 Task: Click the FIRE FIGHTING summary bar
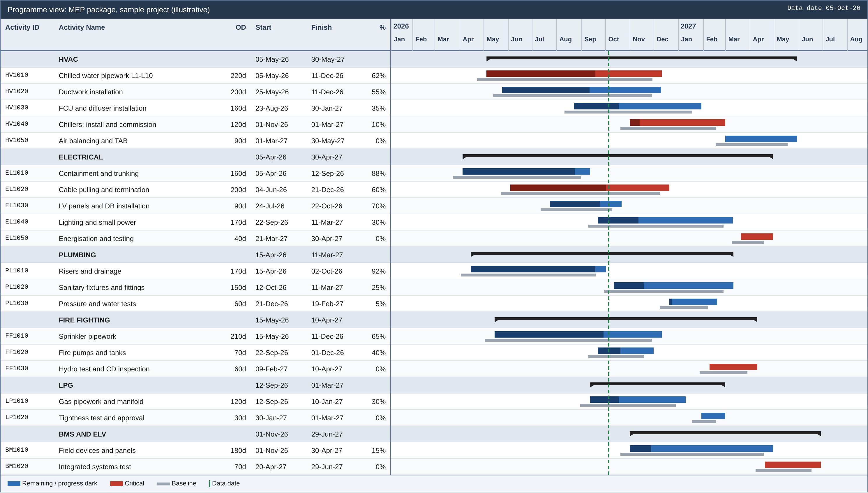pos(626,319)
